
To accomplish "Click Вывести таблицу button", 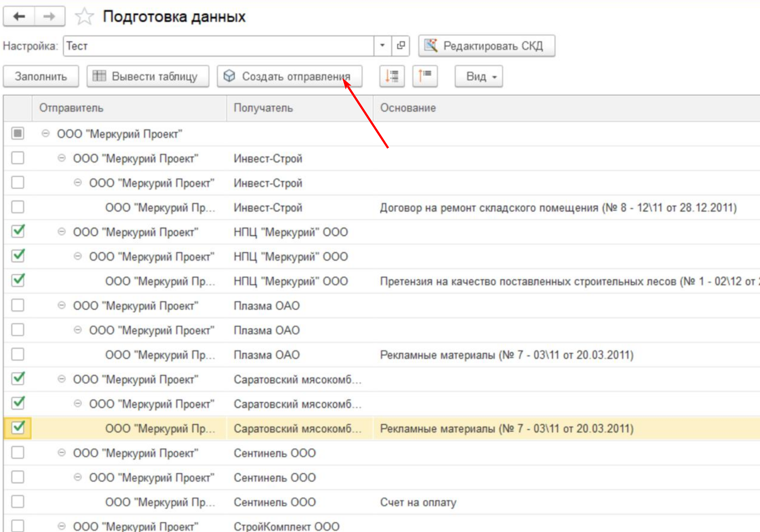I will (x=148, y=76).
